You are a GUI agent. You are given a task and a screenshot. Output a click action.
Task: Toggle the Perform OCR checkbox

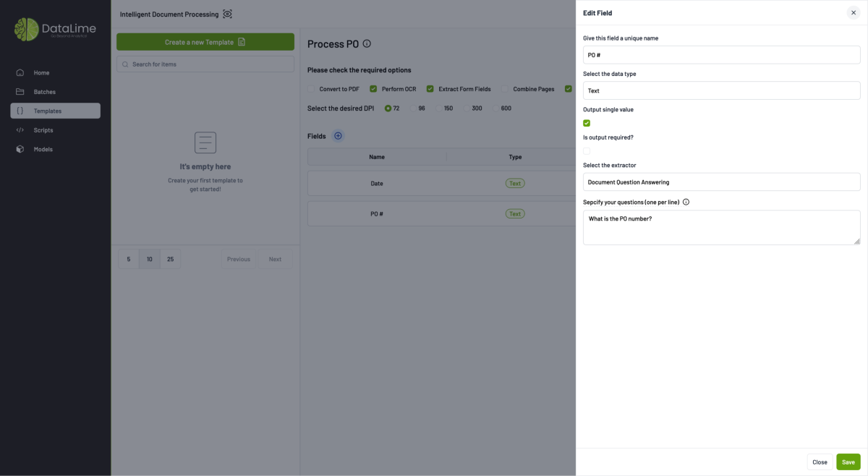click(x=374, y=89)
